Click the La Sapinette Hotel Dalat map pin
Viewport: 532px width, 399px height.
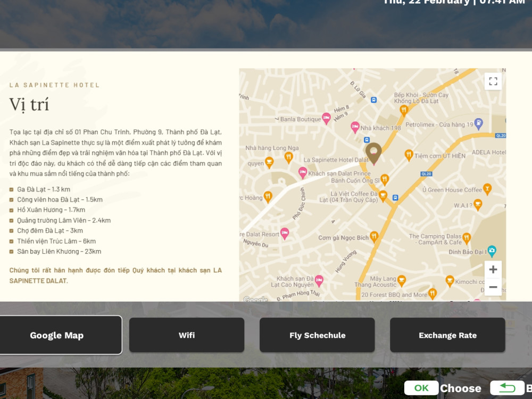373,153
